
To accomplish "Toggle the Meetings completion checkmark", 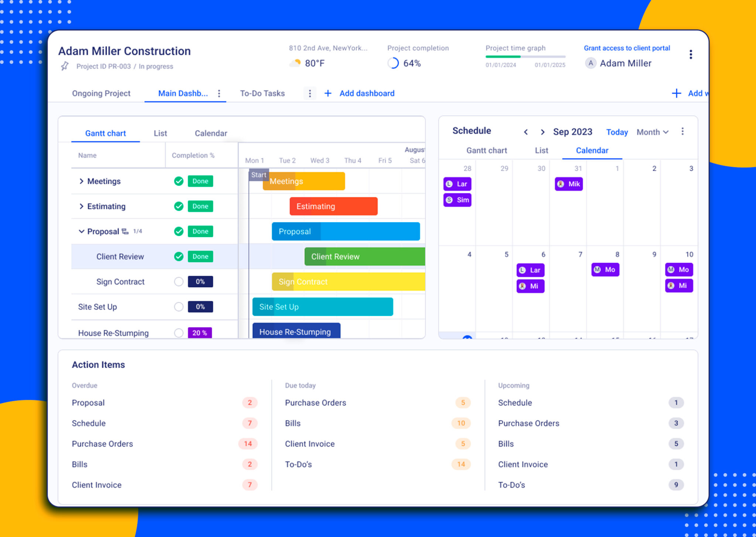I will tap(179, 181).
